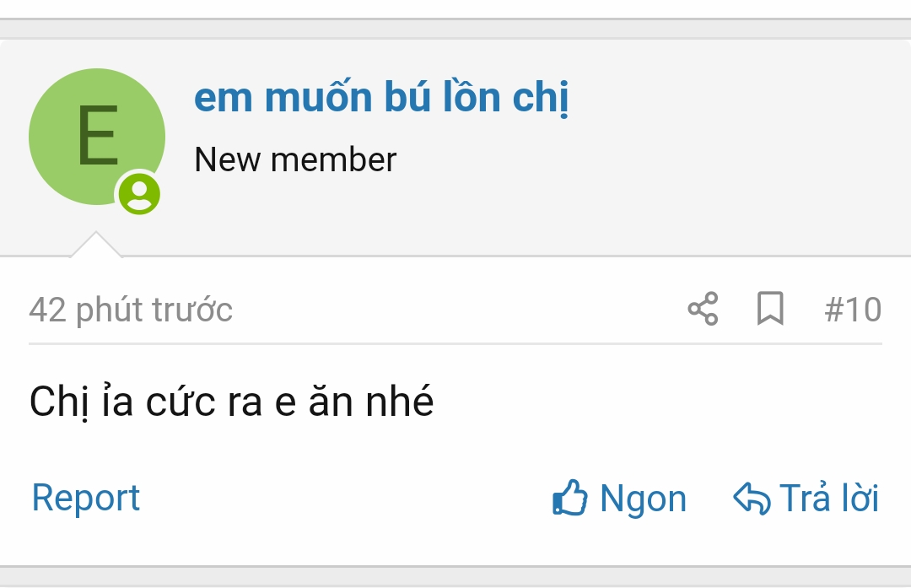Viewport: 911px width, 588px height.
Task: Click the reply arrow icon
Action: click(x=752, y=498)
